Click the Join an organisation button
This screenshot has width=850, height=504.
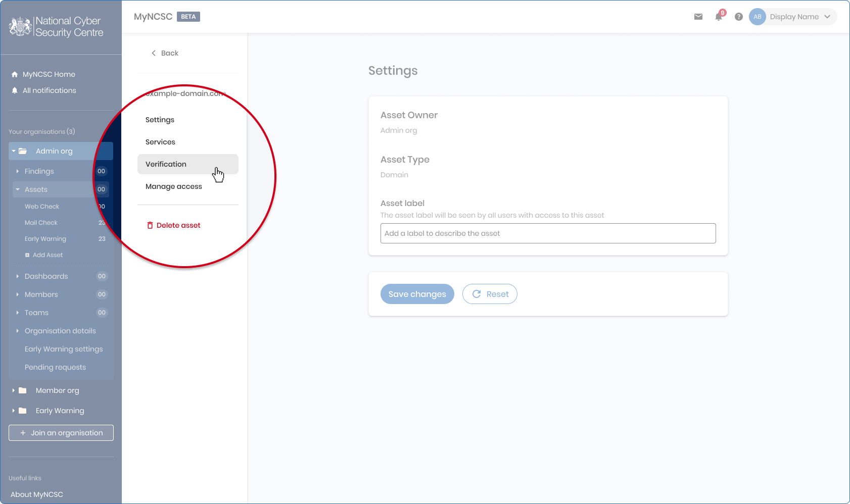coord(61,433)
